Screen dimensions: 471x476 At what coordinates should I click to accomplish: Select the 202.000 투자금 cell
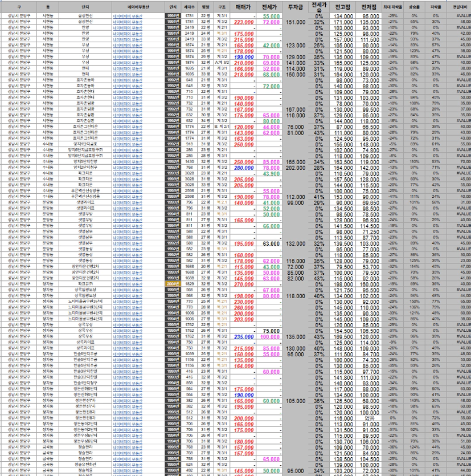(x=296, y=168)
